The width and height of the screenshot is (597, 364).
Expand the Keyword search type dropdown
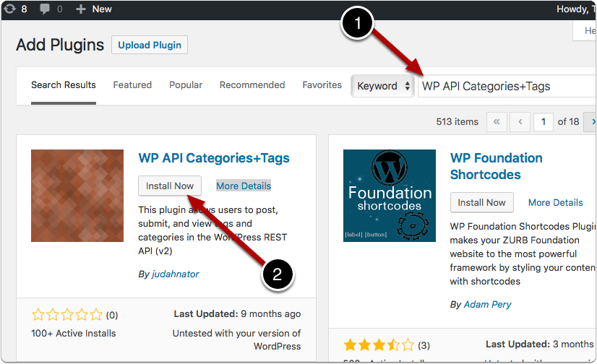coord(382,86)
